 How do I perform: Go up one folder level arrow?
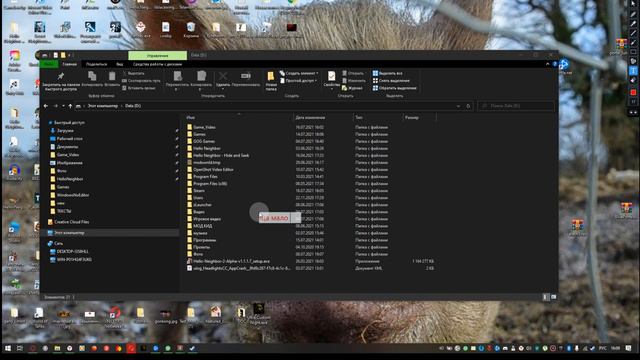click(x=70, y=106)
